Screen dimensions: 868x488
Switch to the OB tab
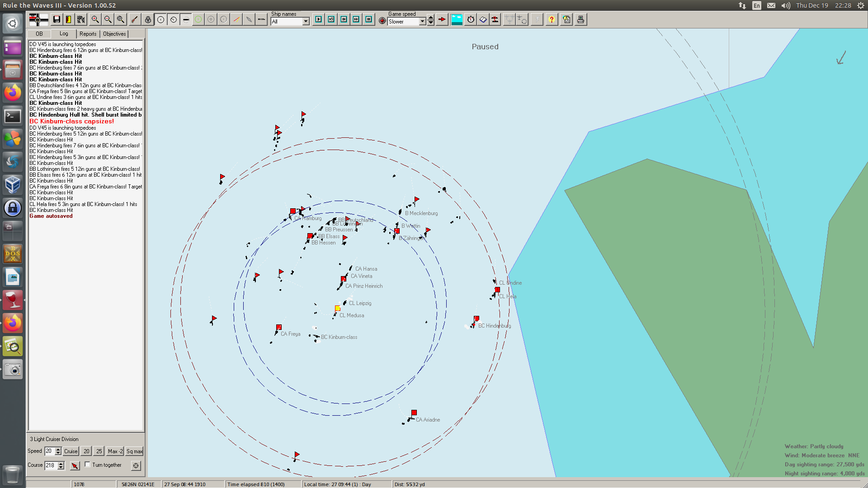point(39,34)
